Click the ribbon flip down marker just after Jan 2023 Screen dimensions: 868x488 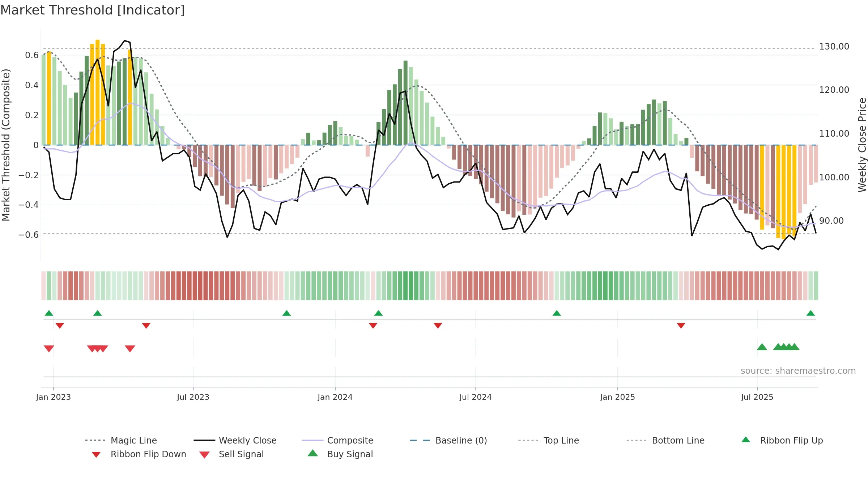[60, 326]
